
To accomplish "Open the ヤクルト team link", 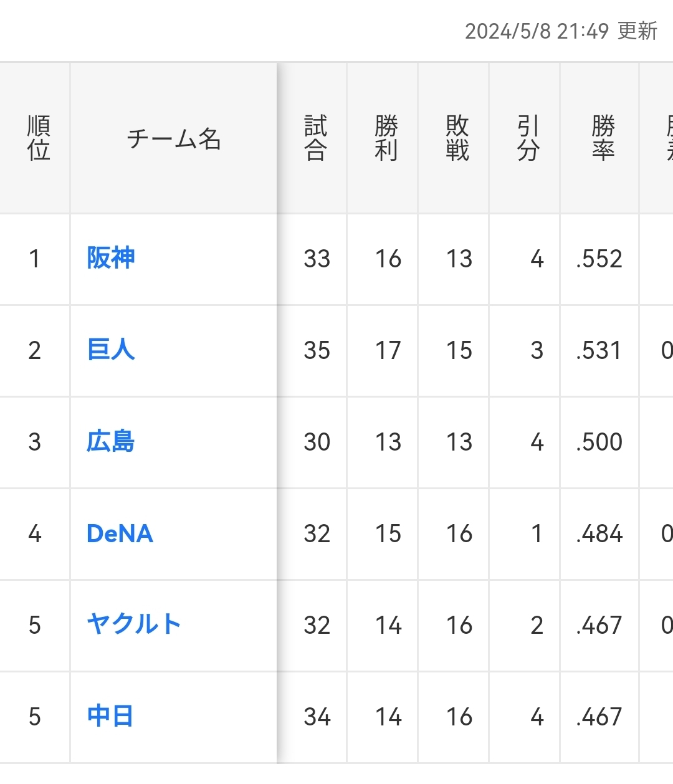I will click(133, 624).
